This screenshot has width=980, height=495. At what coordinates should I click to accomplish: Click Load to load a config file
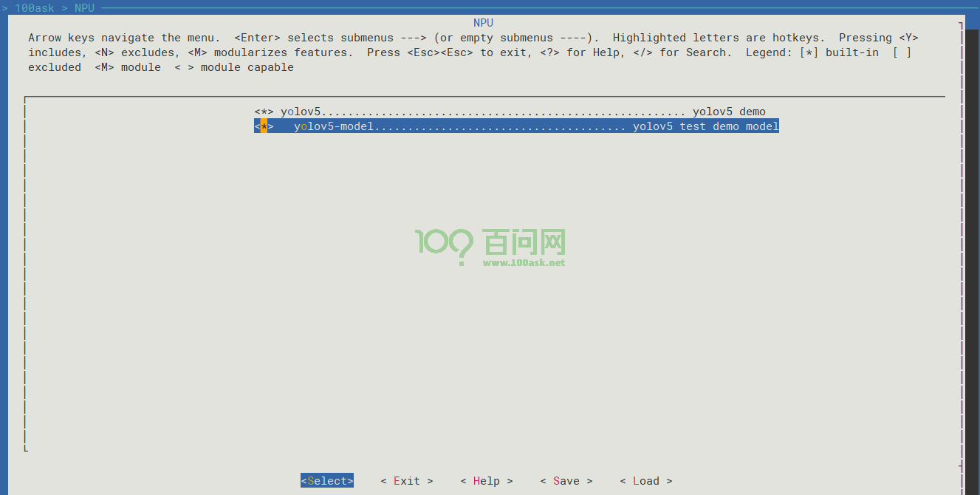(645, 481)
